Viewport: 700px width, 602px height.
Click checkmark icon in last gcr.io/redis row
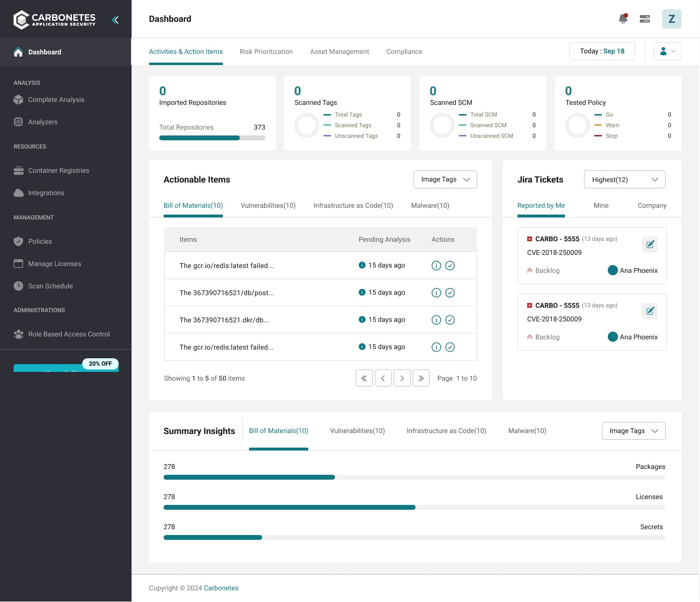pos(450,347)
